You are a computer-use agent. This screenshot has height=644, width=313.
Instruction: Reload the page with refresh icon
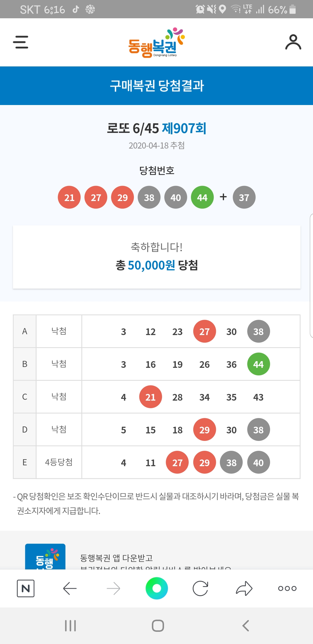tap(200, 588)
